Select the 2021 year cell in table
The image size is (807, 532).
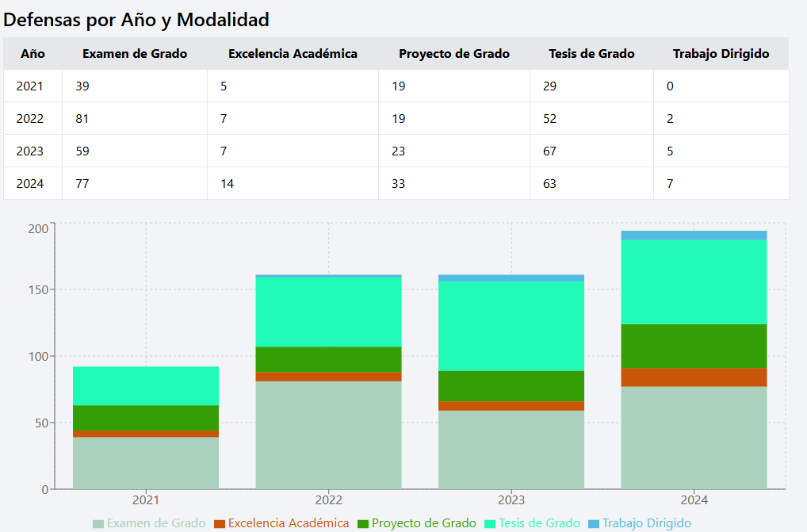pyautogui.click(x=33, y=86)
